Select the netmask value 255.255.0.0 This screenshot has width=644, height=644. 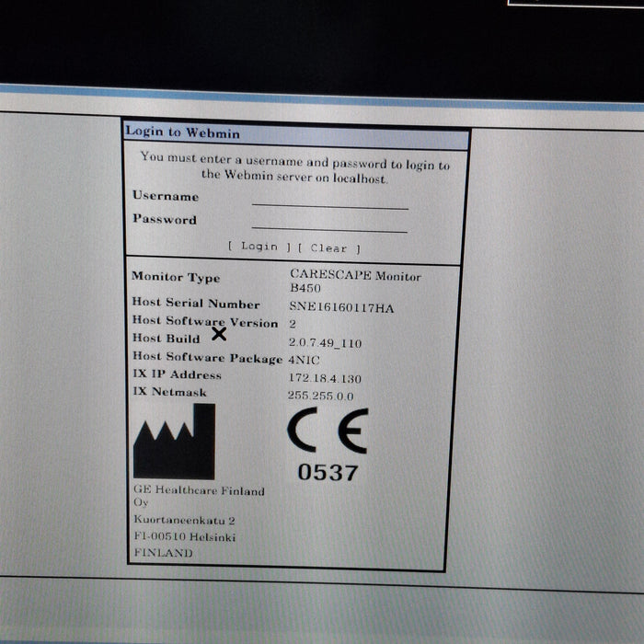(x=320, y=396)
